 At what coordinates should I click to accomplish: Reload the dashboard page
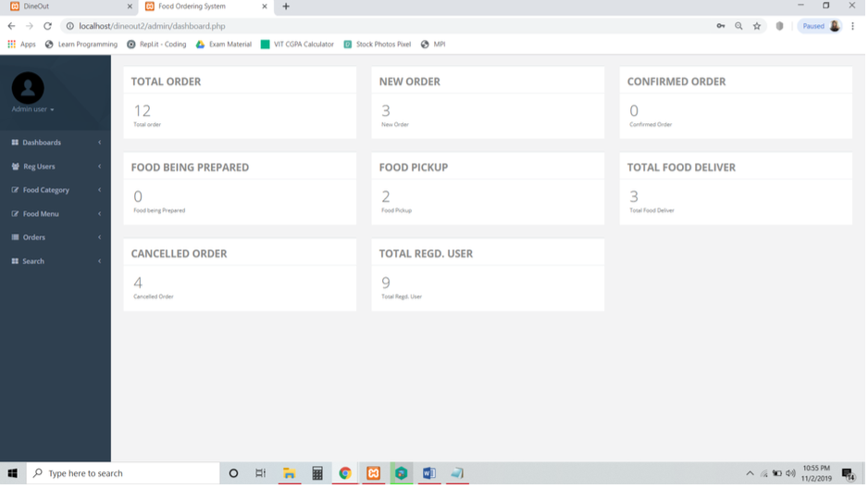pos(47,26)
